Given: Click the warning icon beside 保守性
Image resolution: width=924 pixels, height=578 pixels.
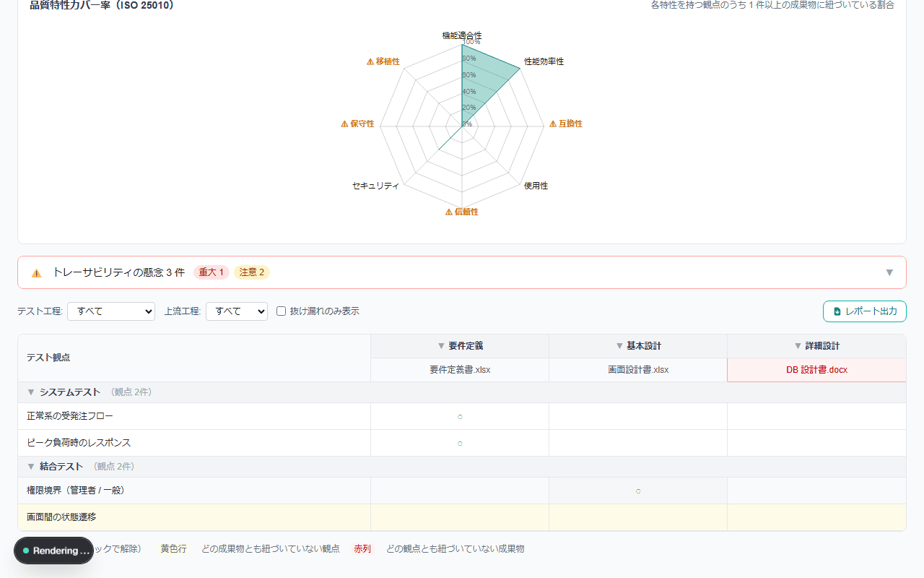Looking at the screenshot, I should [344, 124].
